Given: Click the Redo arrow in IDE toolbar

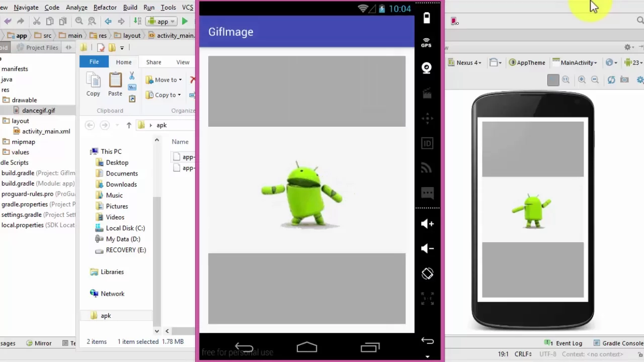Looking at the screenshot, I should [x=20, y=21].
